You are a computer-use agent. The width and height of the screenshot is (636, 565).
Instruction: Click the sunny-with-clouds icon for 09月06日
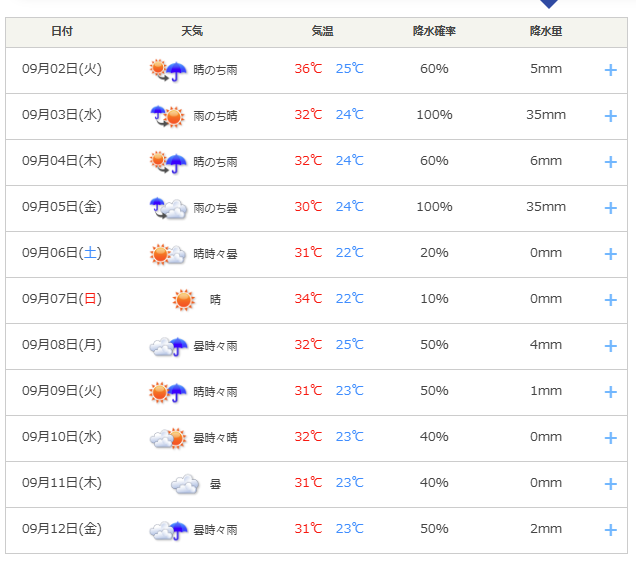click(168, 254)
